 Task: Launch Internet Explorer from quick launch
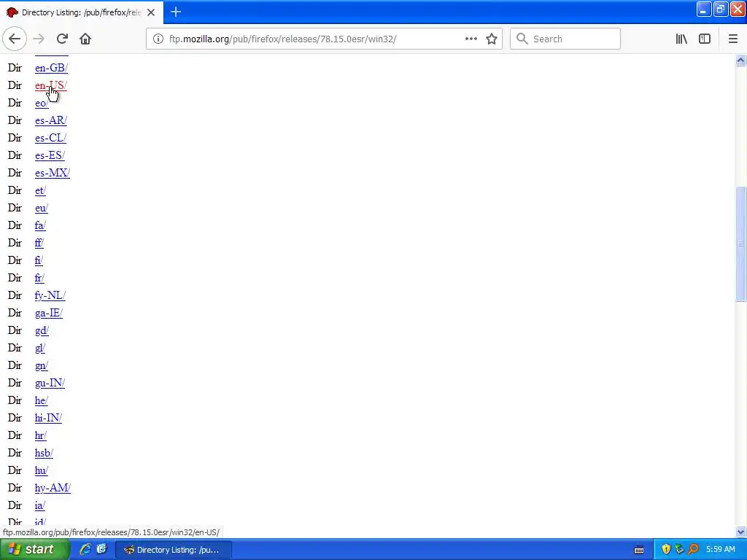click(x=85, y=550)
